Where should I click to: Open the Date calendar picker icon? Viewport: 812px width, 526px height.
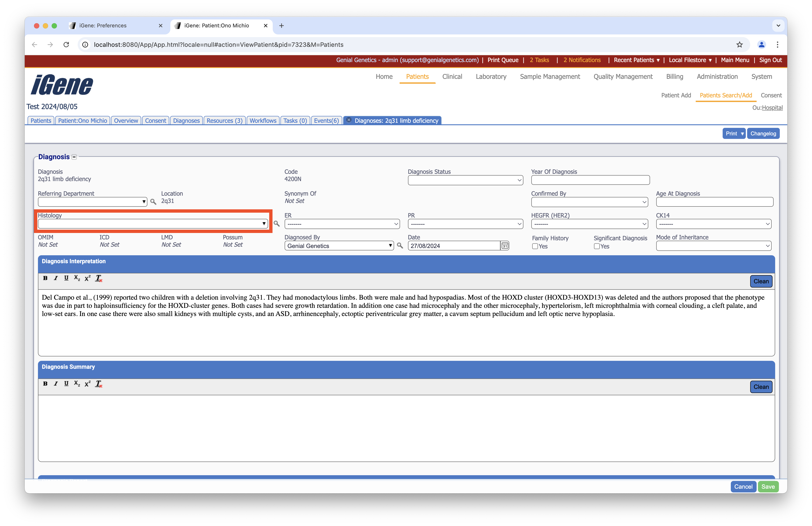pyautogui.click(x=505, y=246)
